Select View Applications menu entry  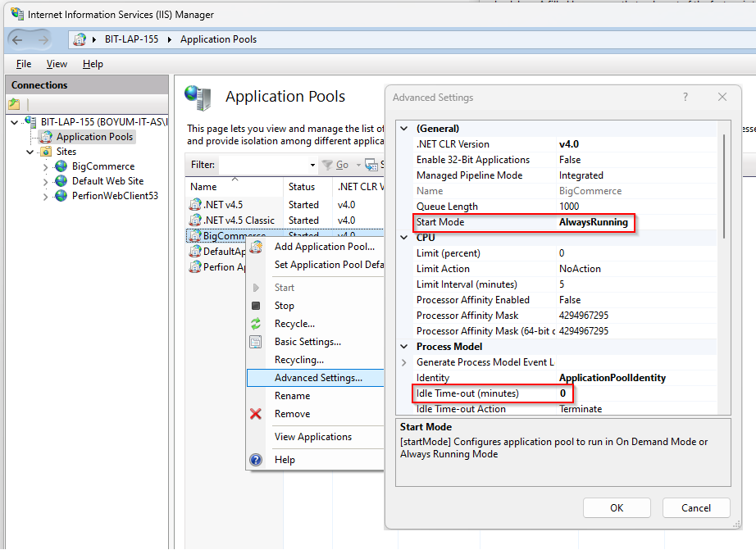click(313, 437)
